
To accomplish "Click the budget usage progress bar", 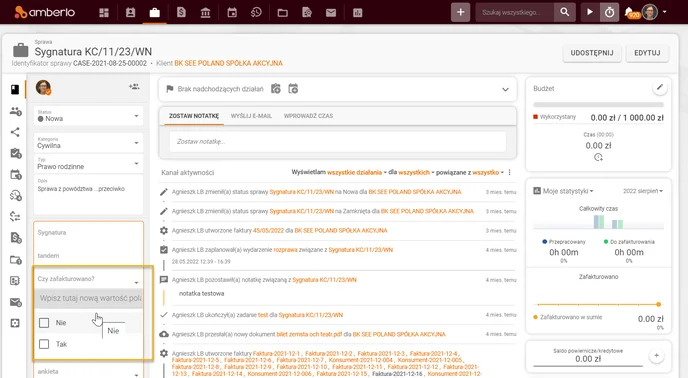I will coord(598,105).
